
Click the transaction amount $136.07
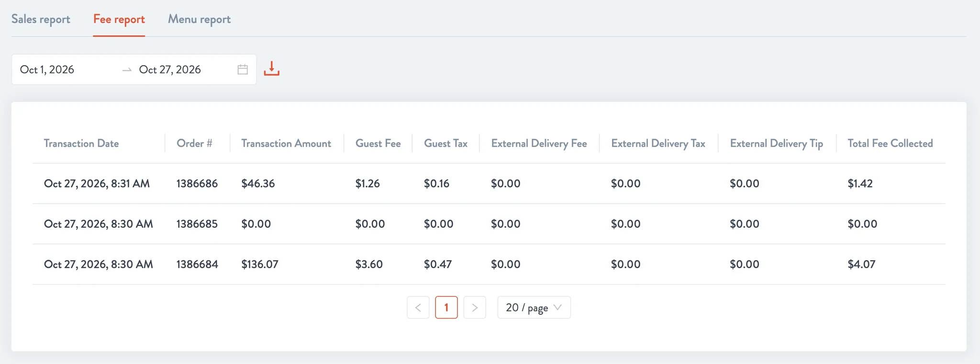point(260,264)
